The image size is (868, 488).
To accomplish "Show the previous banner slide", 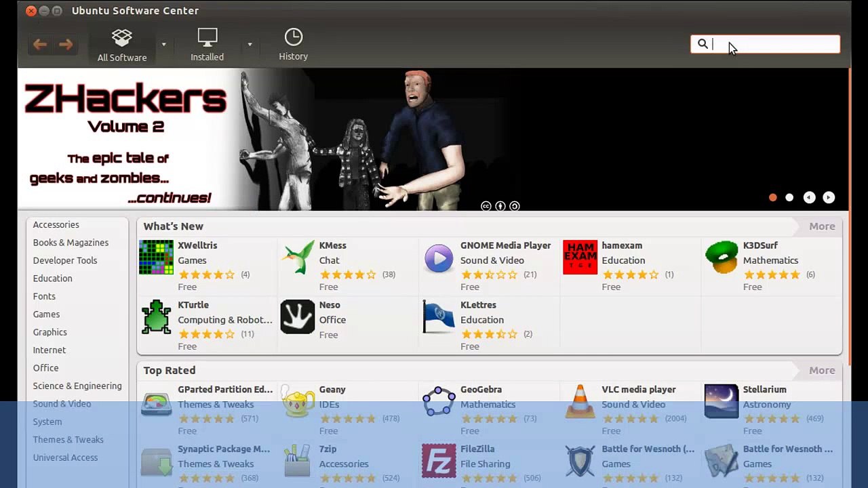I will (809, 197).
